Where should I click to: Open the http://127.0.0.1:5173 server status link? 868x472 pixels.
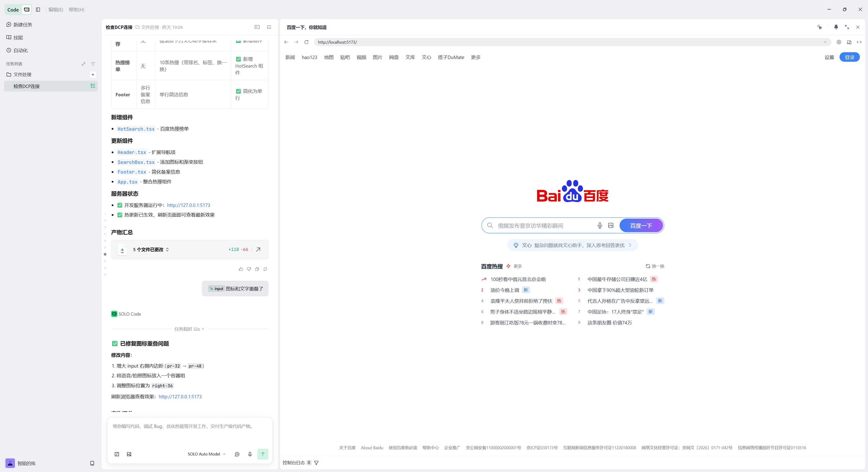(x=188, y=205)
